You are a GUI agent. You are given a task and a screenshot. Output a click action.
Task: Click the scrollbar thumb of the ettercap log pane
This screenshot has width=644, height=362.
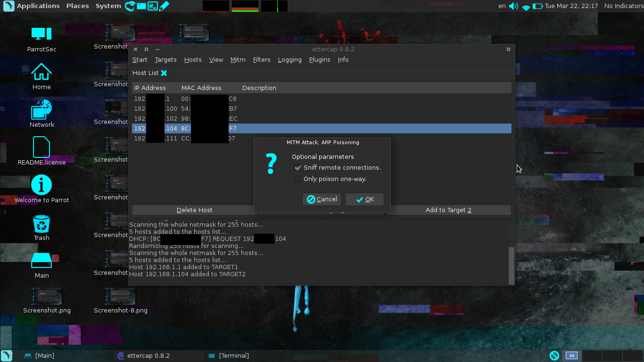point(512,265)
